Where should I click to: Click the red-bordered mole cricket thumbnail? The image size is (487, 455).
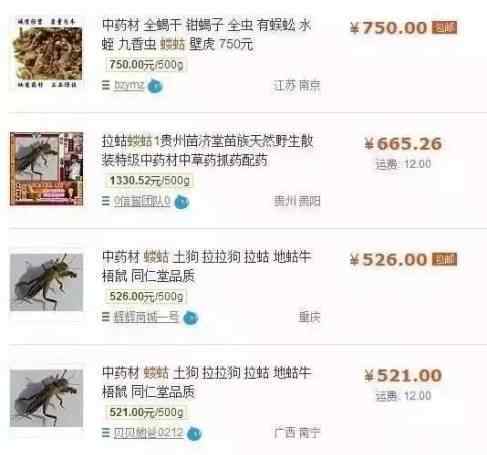click(x=46, y=169)
